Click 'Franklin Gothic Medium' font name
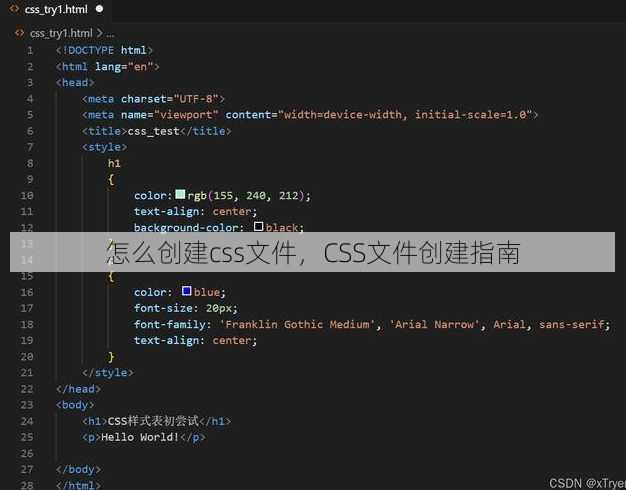 (297, 324)
